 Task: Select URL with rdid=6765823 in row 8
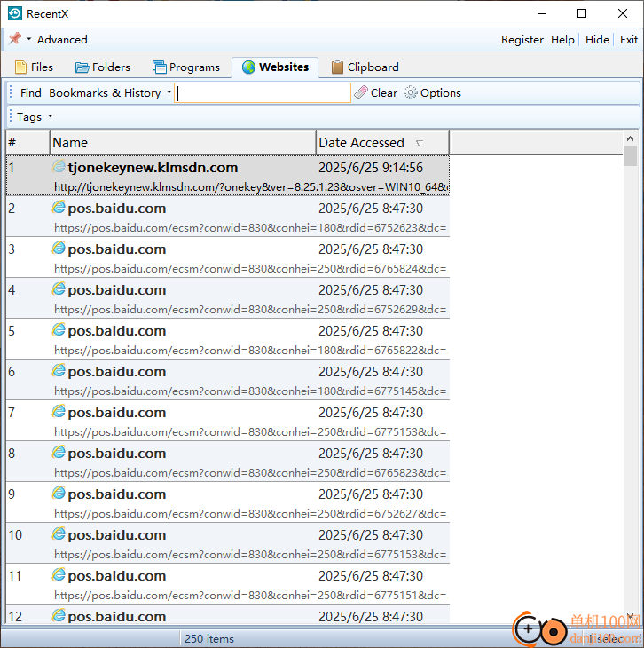[x=250, y=473]
